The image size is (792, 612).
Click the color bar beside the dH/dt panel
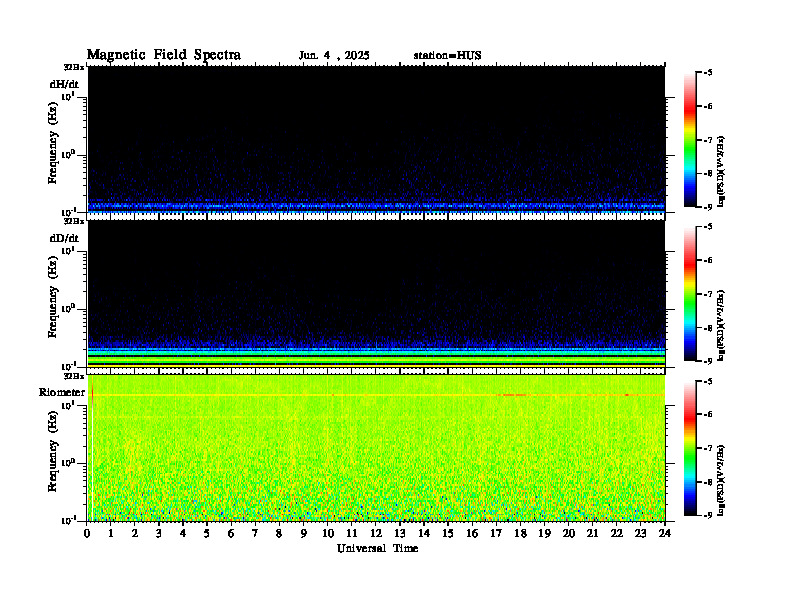690,140
